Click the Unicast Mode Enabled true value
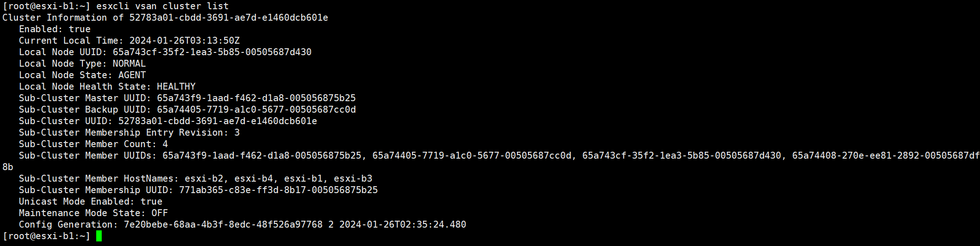This screenshot has width=980, height=246. point(151,201)
